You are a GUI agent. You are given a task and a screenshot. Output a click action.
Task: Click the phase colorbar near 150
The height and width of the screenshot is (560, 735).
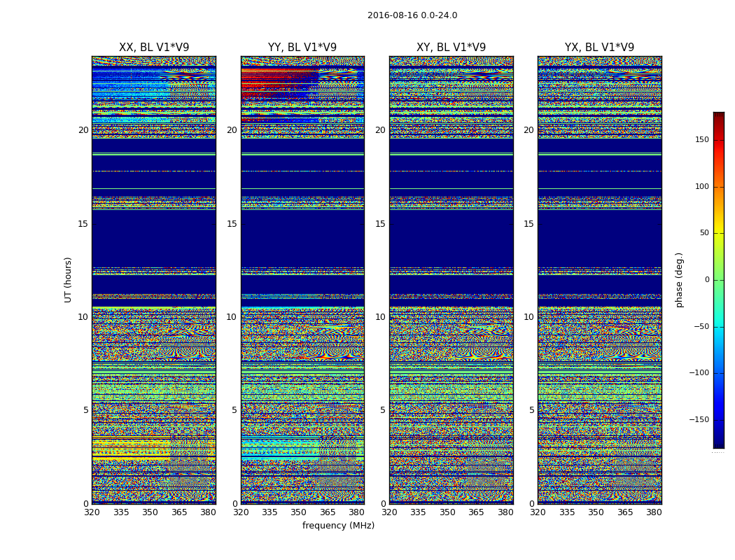(719, 139)
